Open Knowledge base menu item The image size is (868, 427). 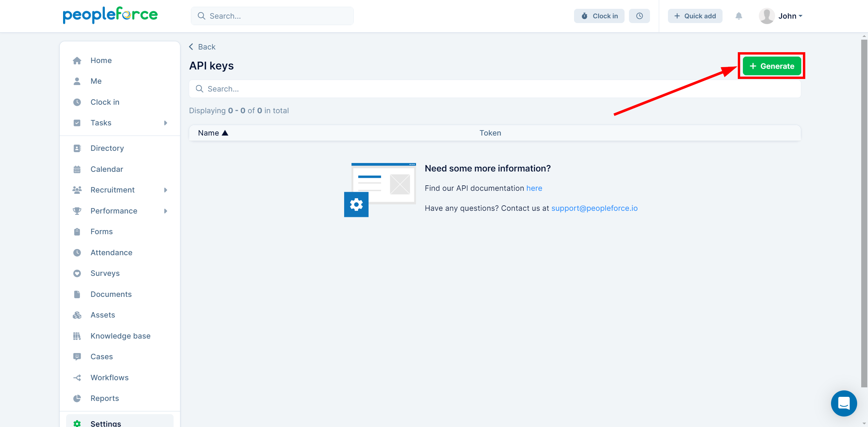coord(120,336)
